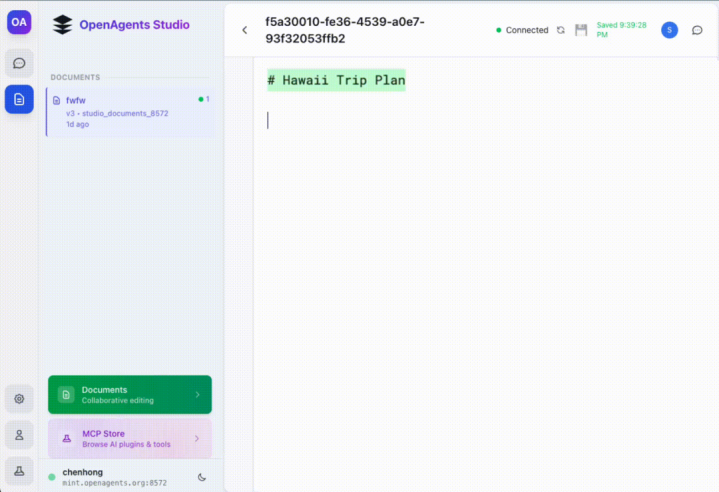Expand the Documents Collaborative editing card
This screenshot has height=492, width=719.
(130, 394)
